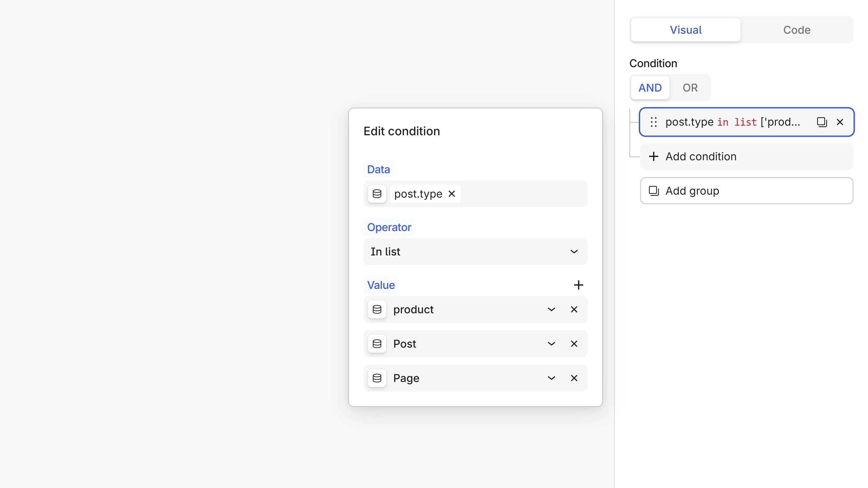
Task: Add a new value with the plus icon
Action: point(578,285)
